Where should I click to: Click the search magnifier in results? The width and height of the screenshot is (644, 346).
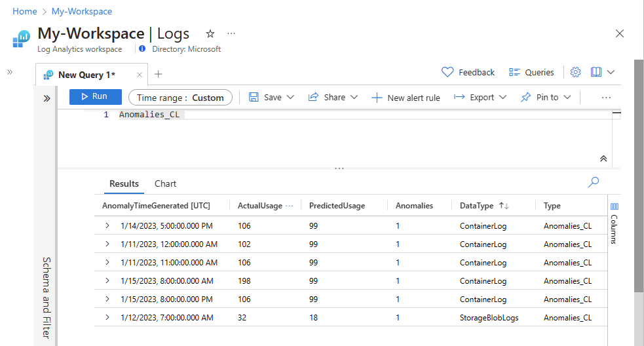[x=594, y=182]
